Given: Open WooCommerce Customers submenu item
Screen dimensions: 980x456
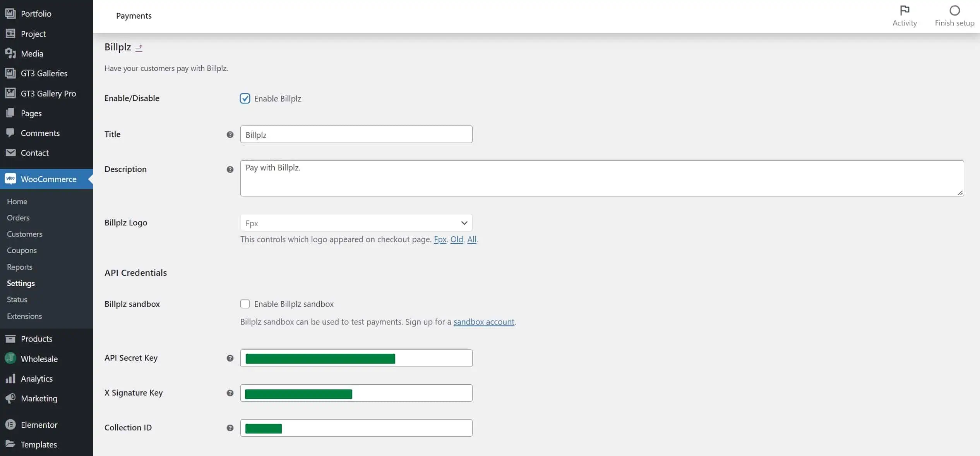Looking at the screenshot, I should click(x=25, y=234).
